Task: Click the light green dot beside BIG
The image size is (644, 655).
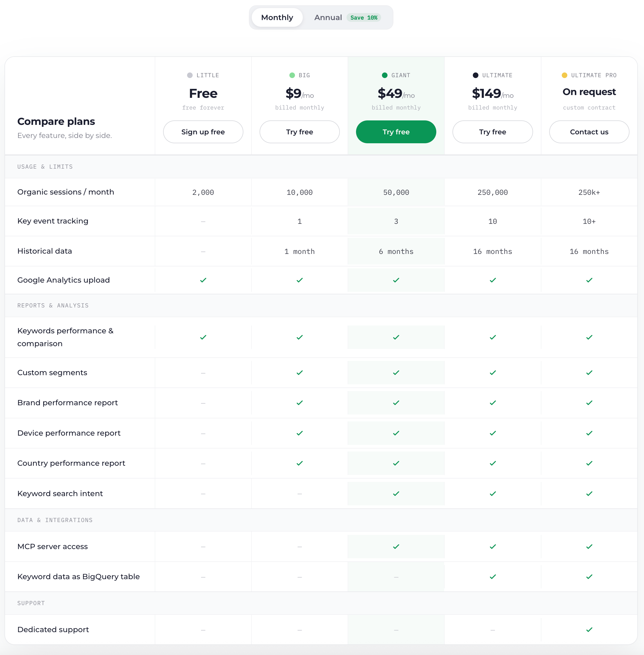Action: pos(292,75)
